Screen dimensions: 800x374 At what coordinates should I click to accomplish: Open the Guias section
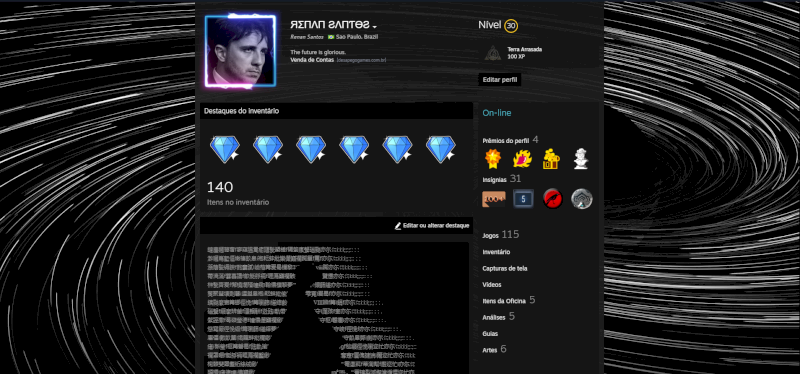(490, 334)
